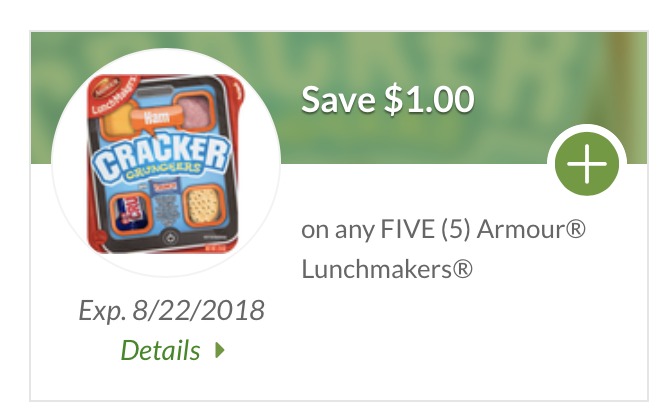Clip the coupon with the green plus icon
This screenshot has height=420, width=666.
[587, 164]
